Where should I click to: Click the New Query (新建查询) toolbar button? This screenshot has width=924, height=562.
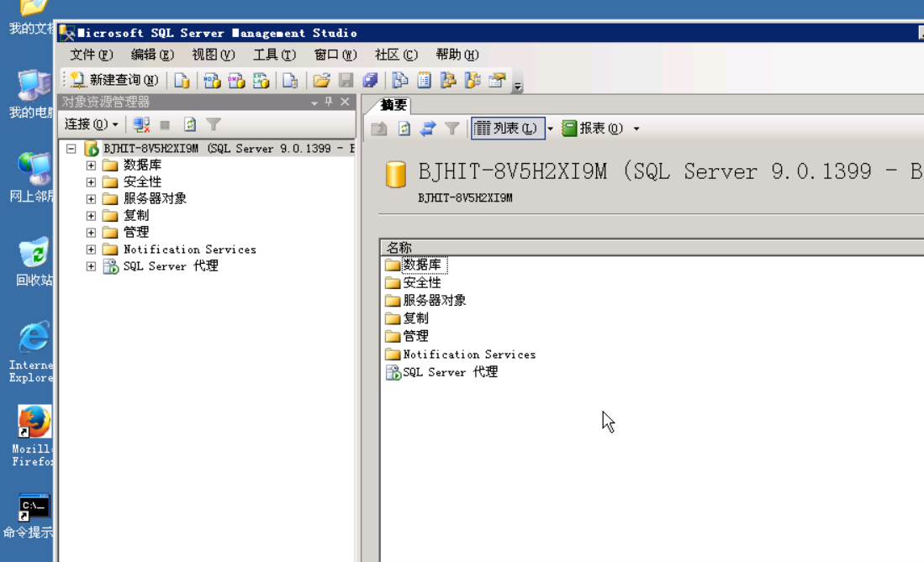point(114,80)
